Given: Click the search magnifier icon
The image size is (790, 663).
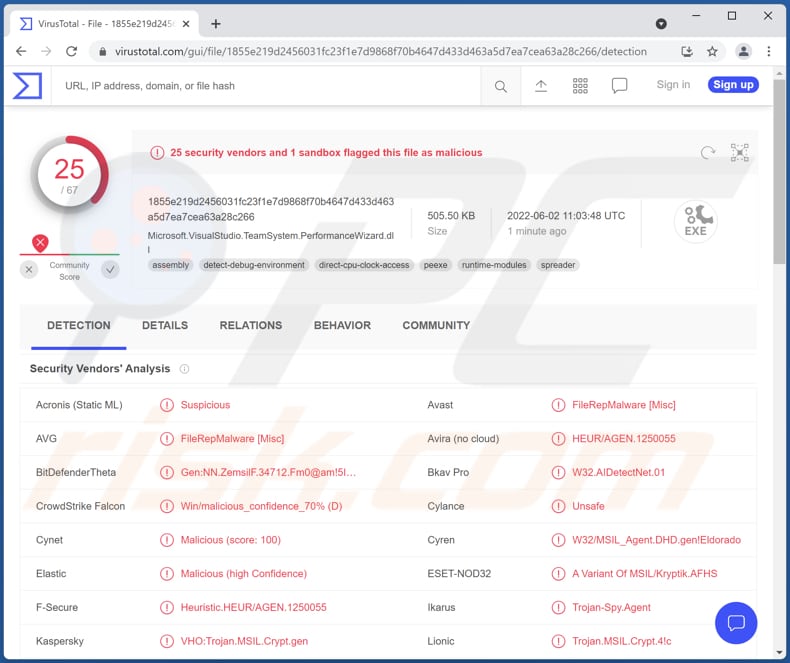Looking at the screenshot, I should (x=500, y=86).
